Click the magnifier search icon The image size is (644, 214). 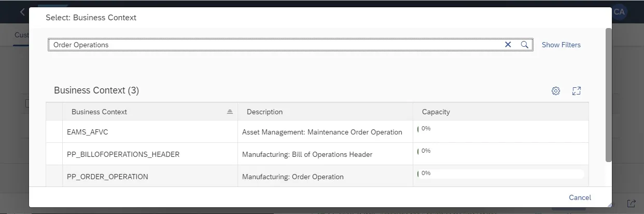(x=525, y=45)
